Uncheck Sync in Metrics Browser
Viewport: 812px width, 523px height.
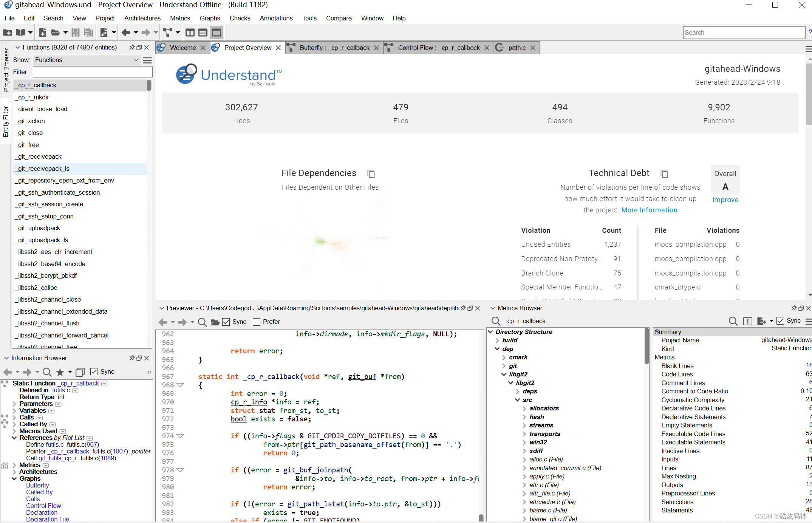pos(780,321)
